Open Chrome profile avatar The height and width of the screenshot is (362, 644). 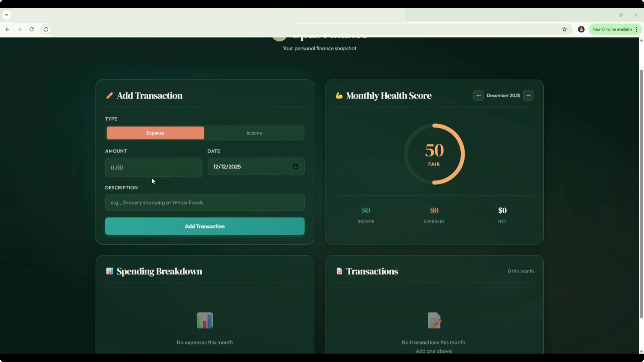tap(581, 30)
